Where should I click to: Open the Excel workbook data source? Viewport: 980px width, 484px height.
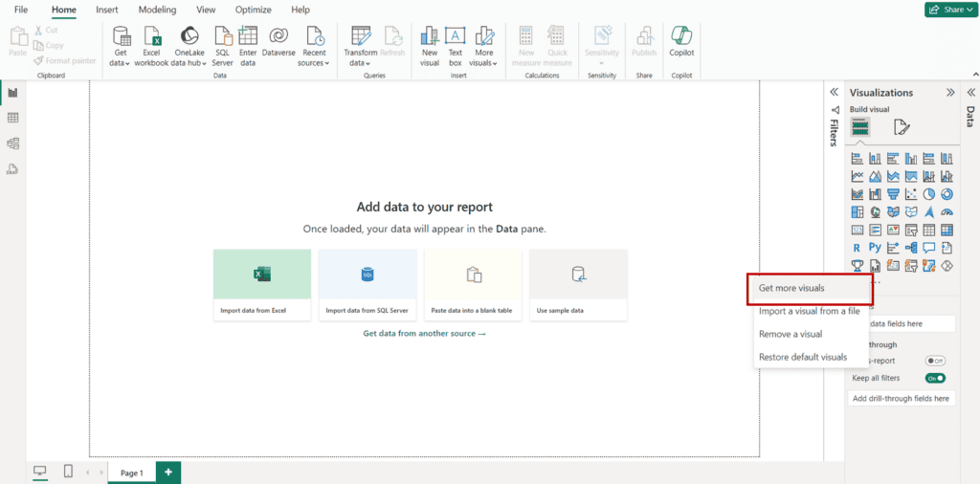pyautogui.click(x=151, y=45)
